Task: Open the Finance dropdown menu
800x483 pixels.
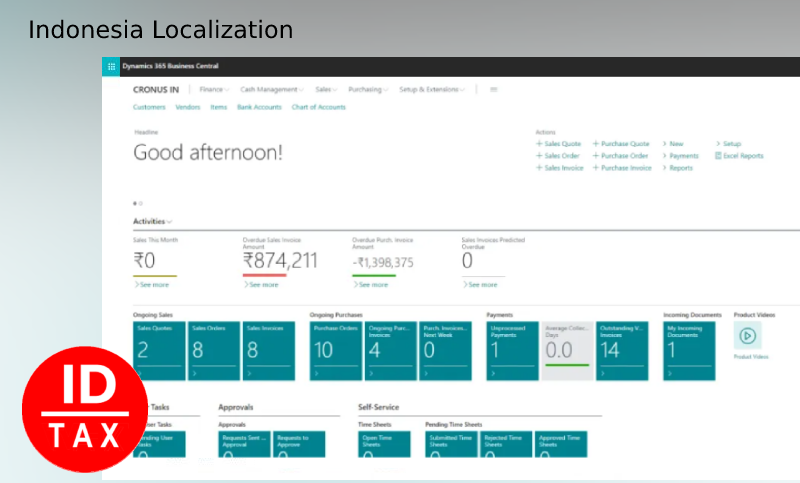Action: click(x=214, y=89)
